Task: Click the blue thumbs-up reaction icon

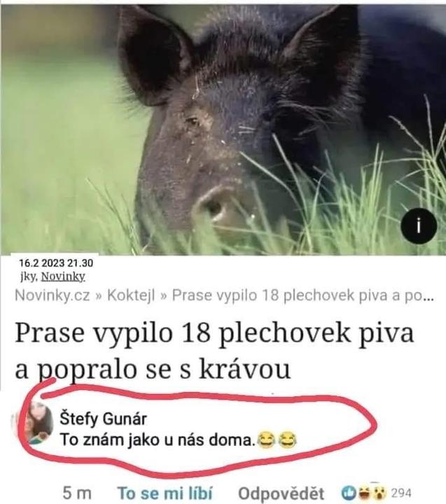Action: click(x=348, y=493)
